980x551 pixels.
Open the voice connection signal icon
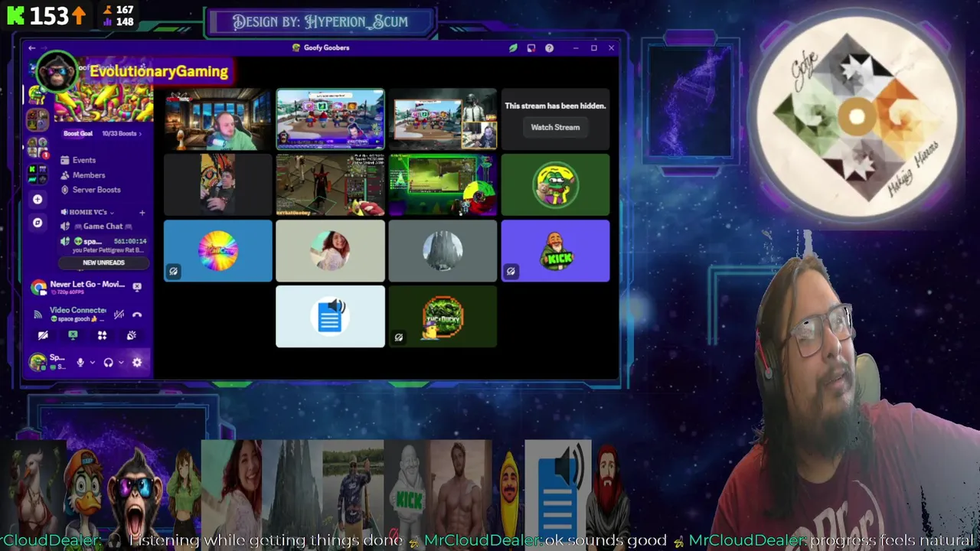coord(38,314)
